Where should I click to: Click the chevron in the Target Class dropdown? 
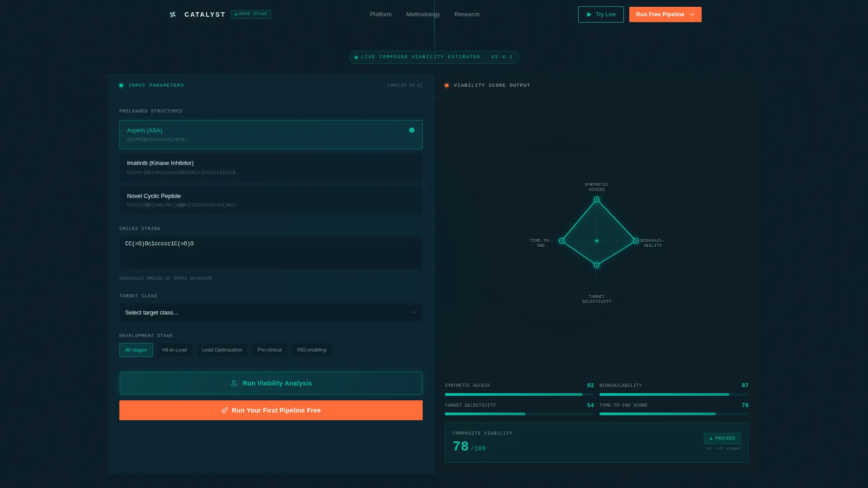point(414,312)
